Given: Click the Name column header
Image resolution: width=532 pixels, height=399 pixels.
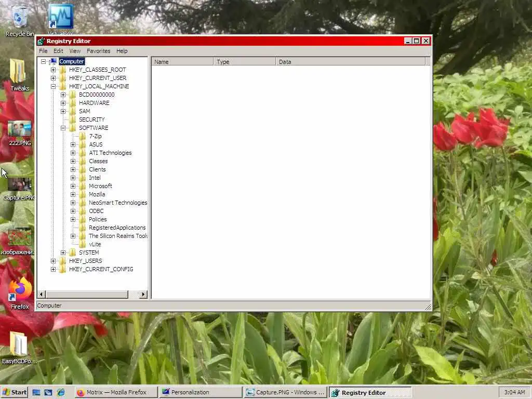Looking at the screenshot, I should (182, 62).
